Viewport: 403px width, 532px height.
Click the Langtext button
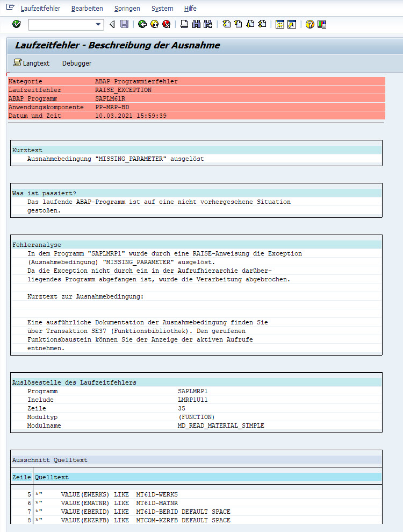pos(31,63)
